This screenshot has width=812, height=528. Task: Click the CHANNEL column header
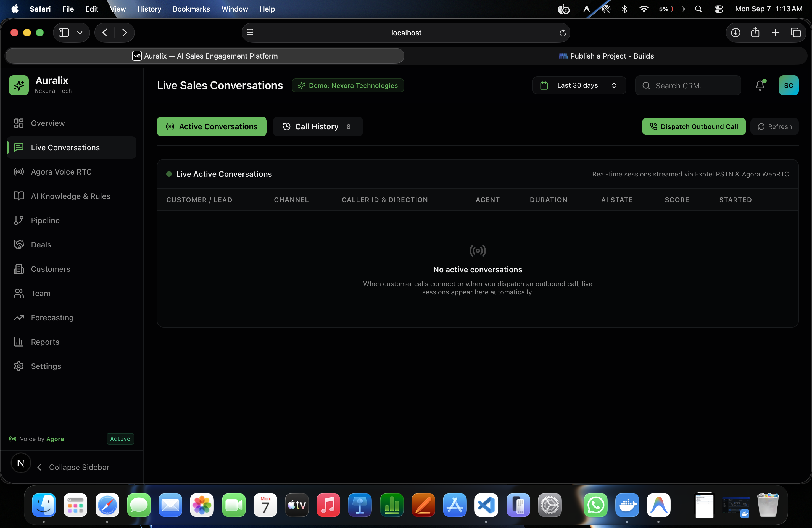[291, 200]
